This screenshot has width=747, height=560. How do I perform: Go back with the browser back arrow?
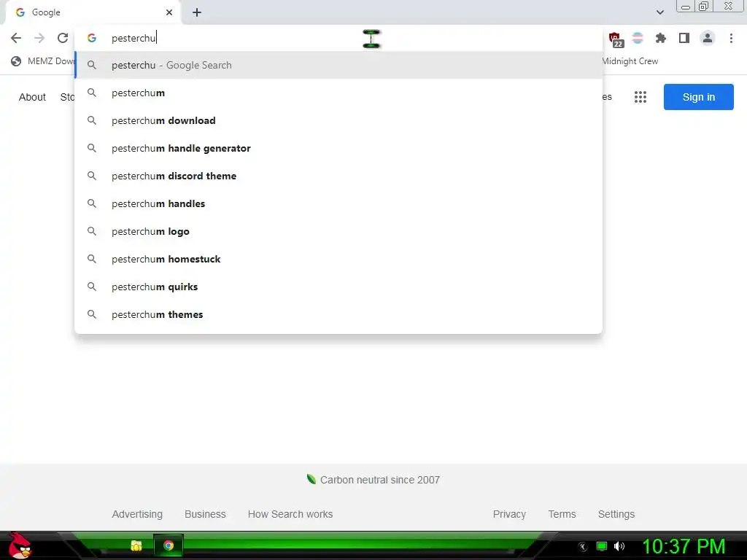click(x=16, y=38)
